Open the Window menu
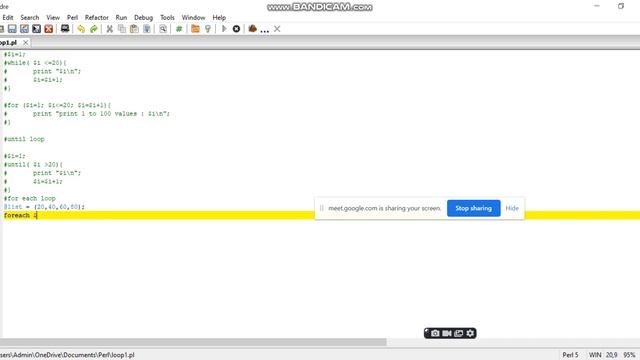The height and width of the screenshot is (360, 640). tap(193, 18)
